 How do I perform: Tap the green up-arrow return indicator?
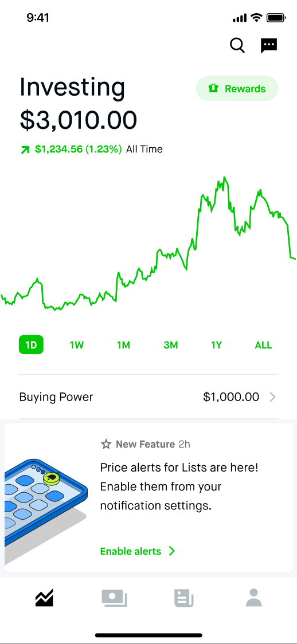pyautogui.click(x=25, y=150)
